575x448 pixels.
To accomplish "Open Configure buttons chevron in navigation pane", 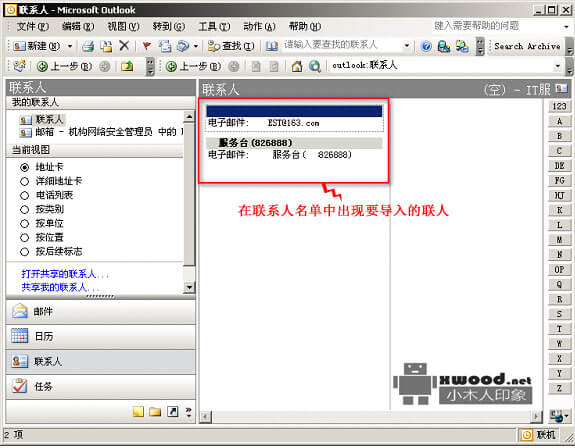I will (188, 412).
